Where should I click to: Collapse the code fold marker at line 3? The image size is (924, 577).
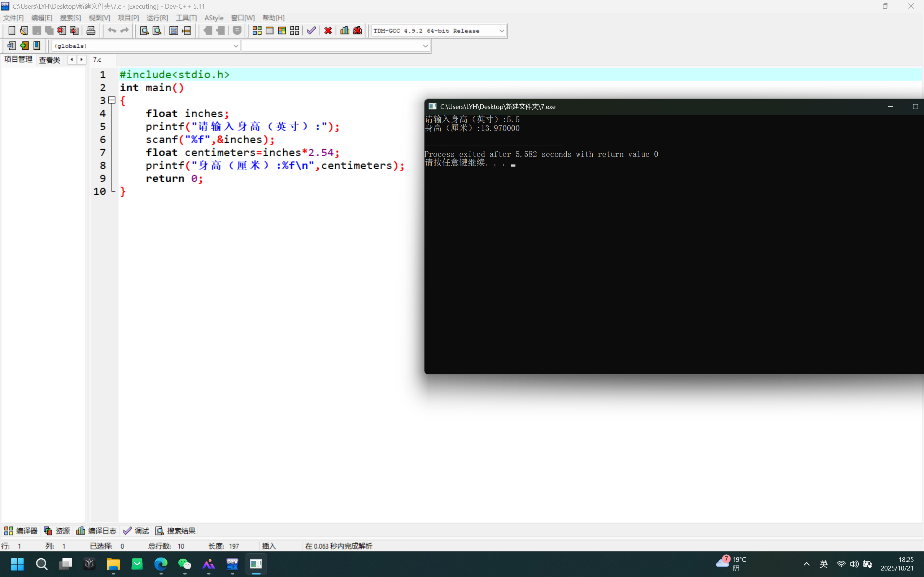pyautogui.click(x=112, y=100)
